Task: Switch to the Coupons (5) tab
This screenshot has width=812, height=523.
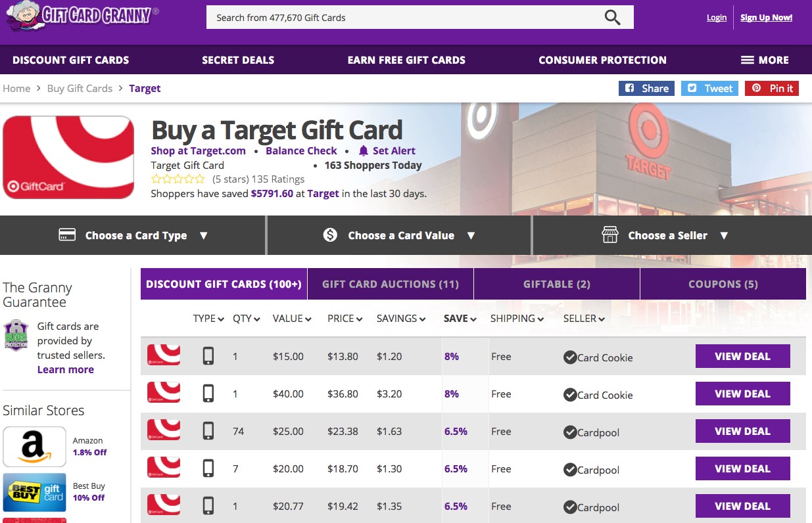Action: (x=723, y=284)
